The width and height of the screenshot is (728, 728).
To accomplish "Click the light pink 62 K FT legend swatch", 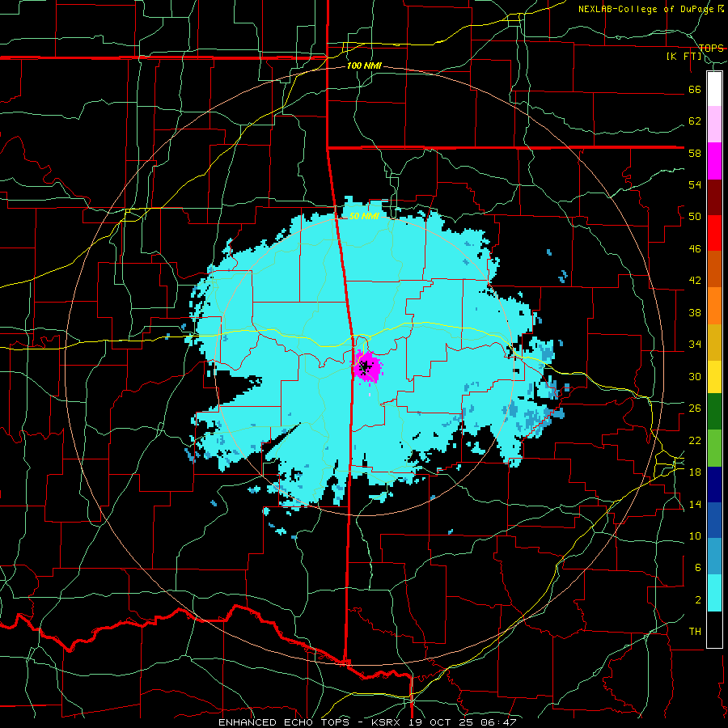I will point(714,125).
